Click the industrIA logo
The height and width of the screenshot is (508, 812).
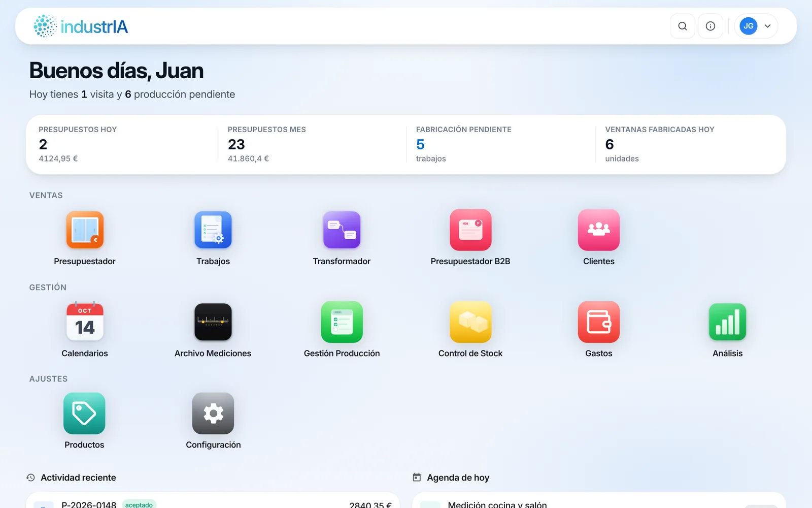(81, 26)
